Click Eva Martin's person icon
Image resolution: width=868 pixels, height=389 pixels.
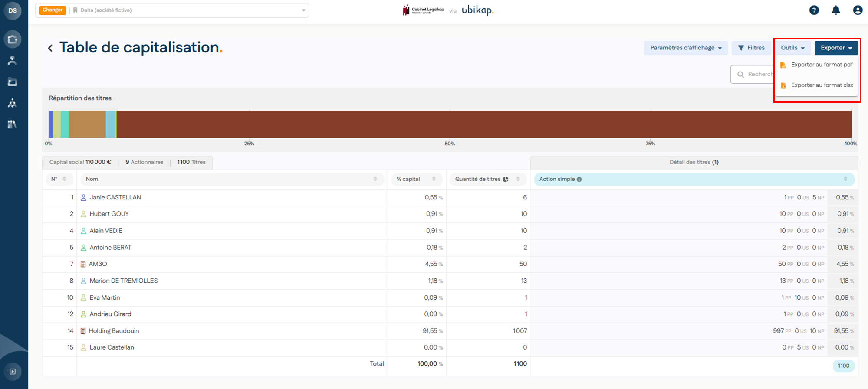coord(83,297)
